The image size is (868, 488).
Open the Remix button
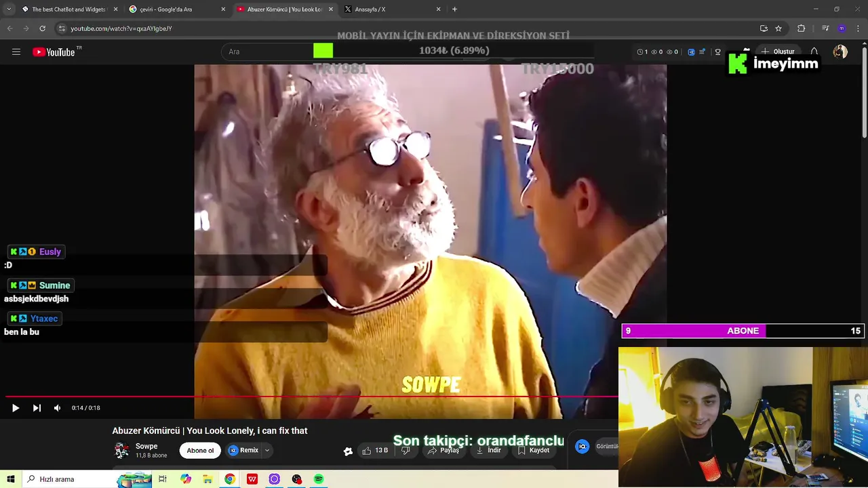(243, 451)
